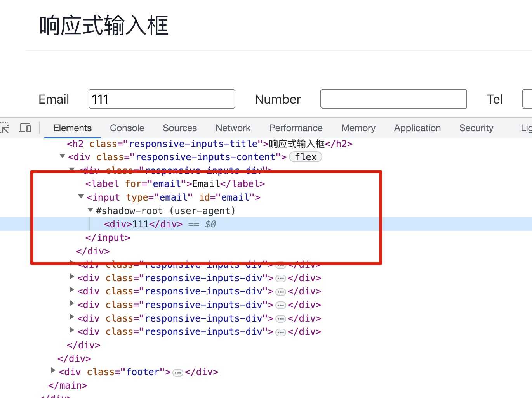The width and height of the screenshot is (532, 398).
Task: Collapse the input type email node
Action: coord(81,197)
